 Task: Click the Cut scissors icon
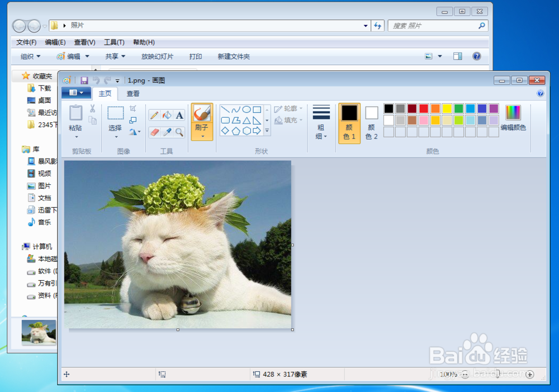93,108
